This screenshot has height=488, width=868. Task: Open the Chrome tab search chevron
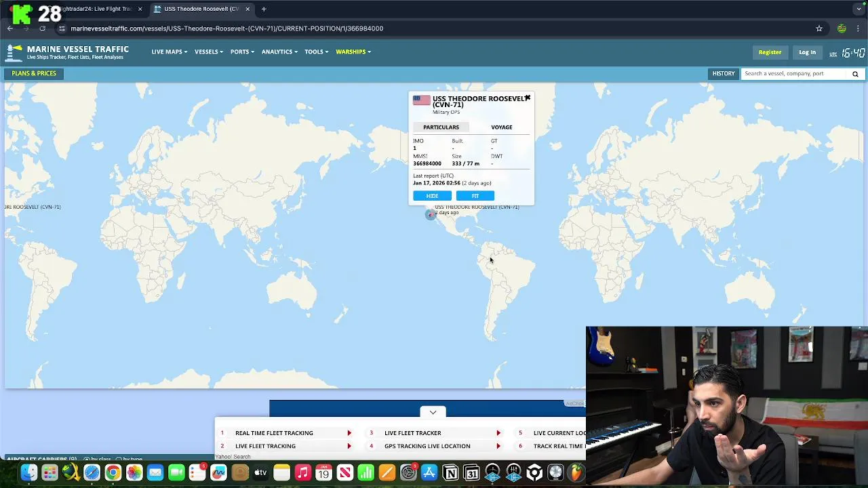pos(859,9)
